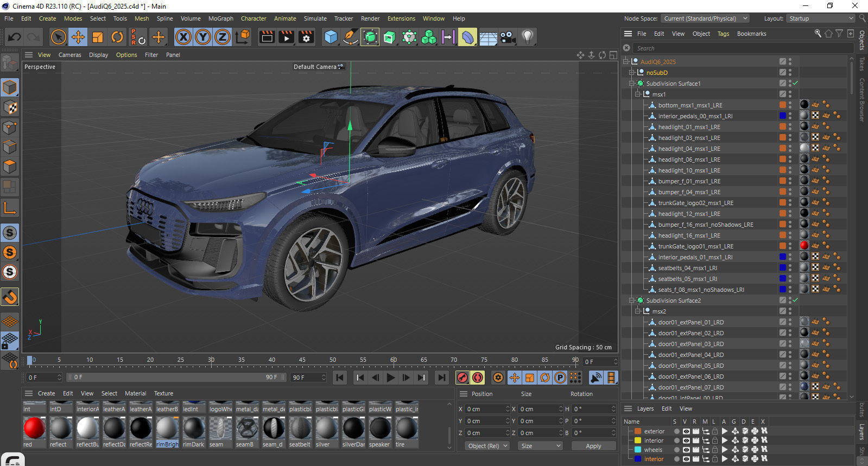Play the animation forwards

pos(391,378)
